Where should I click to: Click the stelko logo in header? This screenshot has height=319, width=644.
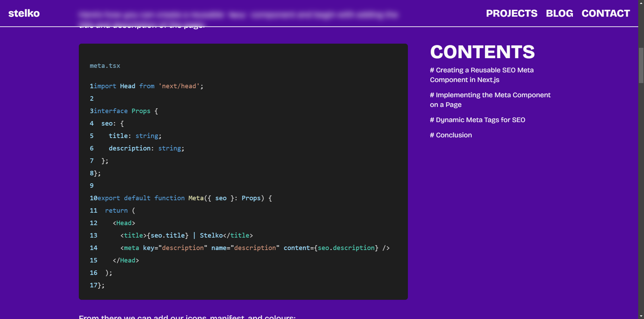[24, 13]
